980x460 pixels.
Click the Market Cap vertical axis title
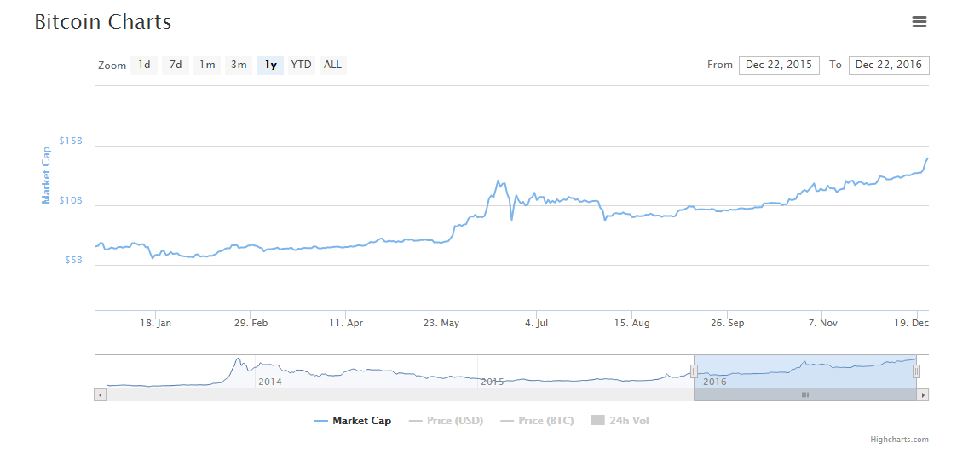coord(46,175)
